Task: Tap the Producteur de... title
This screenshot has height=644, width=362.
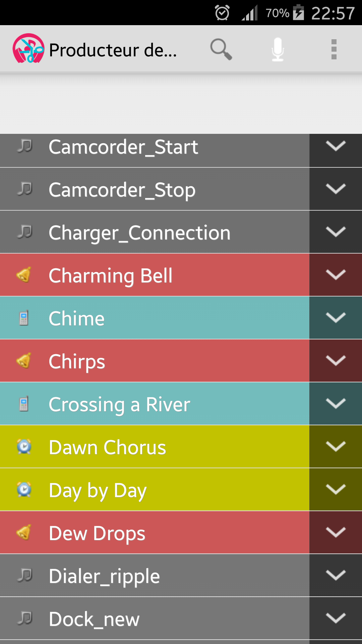Action: pos(113,50)
